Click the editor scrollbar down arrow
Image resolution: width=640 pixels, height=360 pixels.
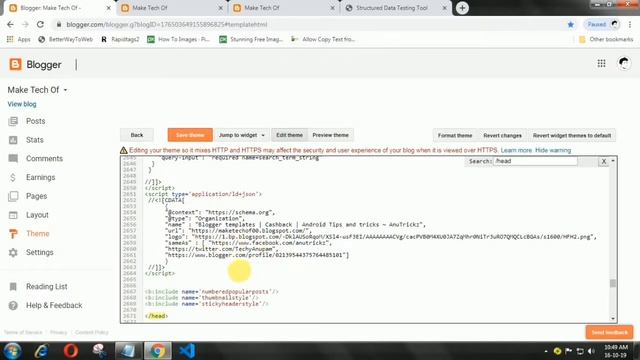click(x=613, y=318)
